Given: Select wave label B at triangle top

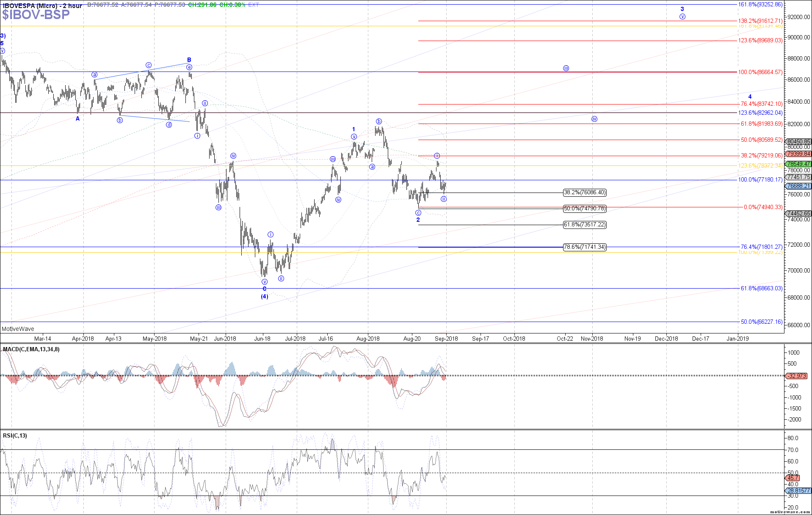Looking at the screenshot, I should pyautogui.click(x=189, y=60).
